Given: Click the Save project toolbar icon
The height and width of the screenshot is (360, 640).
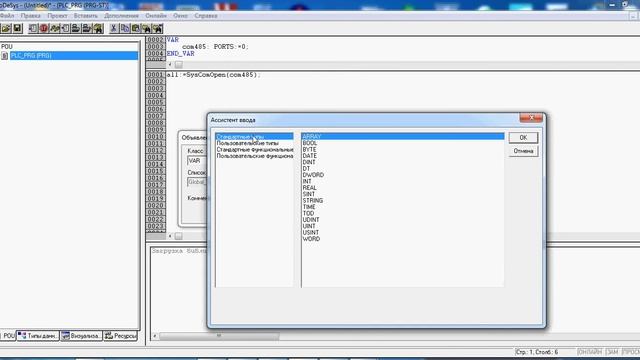Looking at the screenshot, I should [x=17, y=28].
